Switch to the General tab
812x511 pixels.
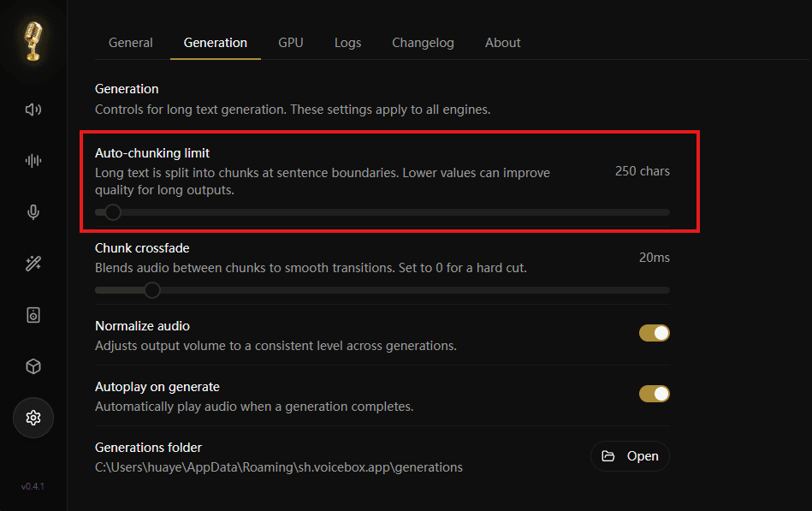point(131,43)
